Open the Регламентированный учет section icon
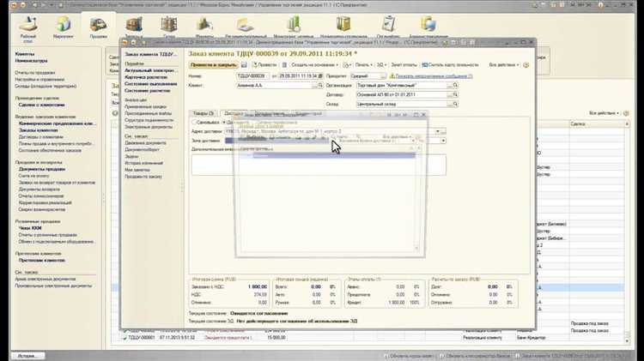The image size is (644, 361). (246, 25)
